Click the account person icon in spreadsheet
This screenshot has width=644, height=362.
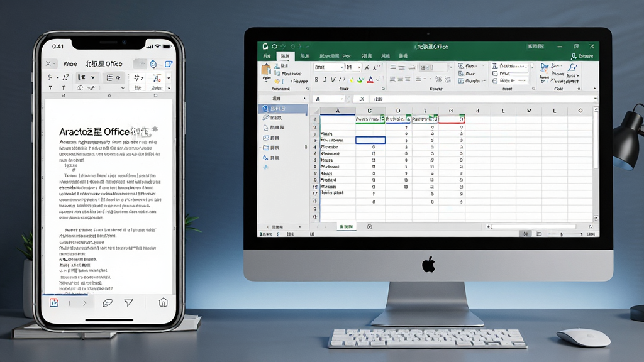coord(574,56)
